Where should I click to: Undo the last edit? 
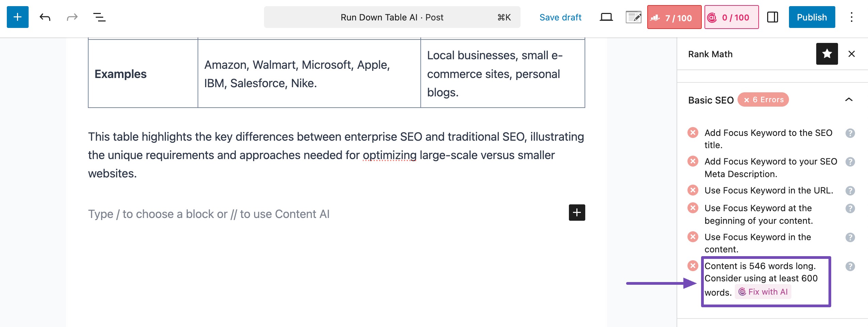tap(45, 17)
